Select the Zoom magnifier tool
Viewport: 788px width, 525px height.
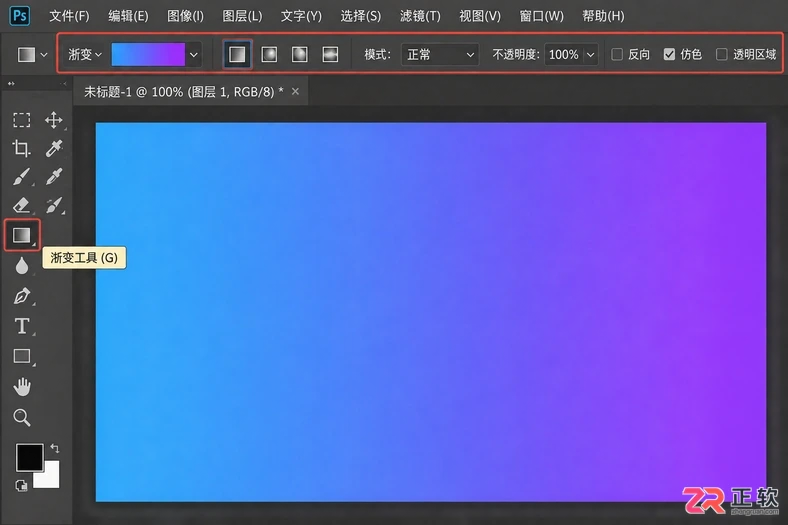click(x=22, y=417)
